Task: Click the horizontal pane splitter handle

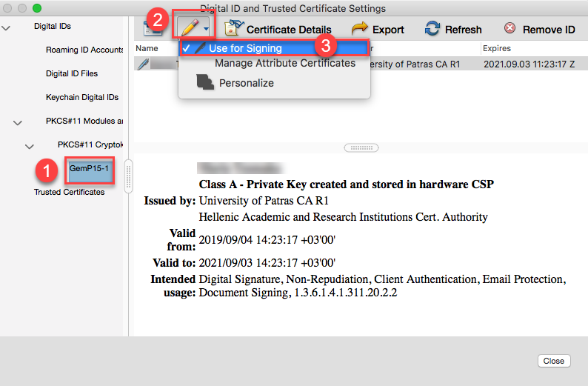Action: coord(361,147)
